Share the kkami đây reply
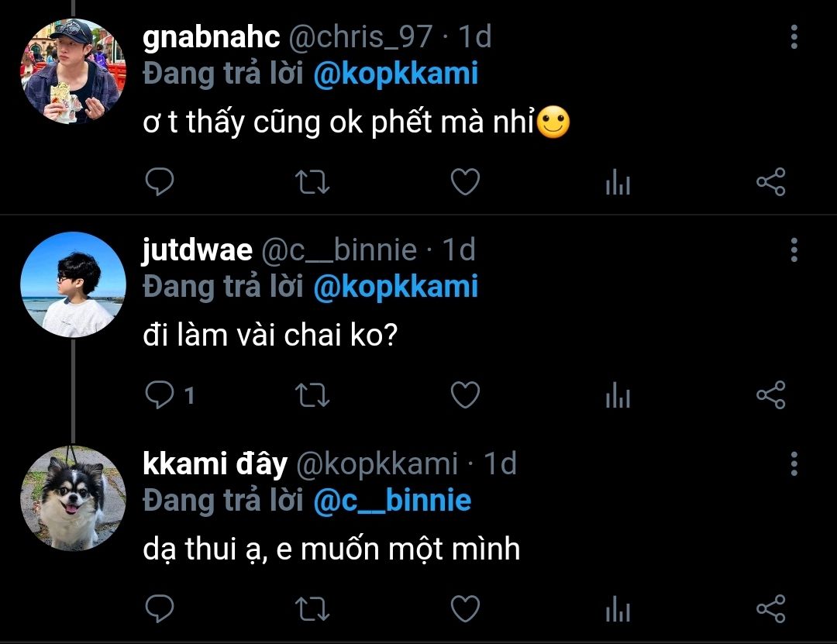Screen dimensions: 837x644 point(770,610)
